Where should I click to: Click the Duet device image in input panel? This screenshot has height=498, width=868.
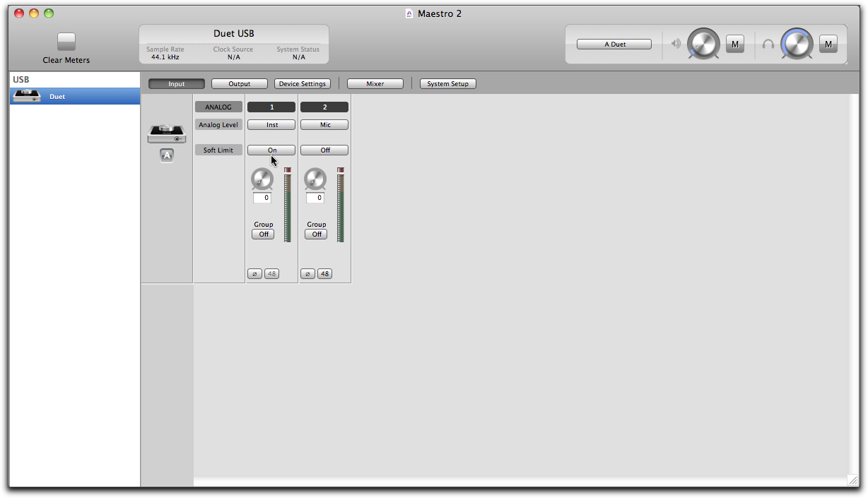(167, 134)
